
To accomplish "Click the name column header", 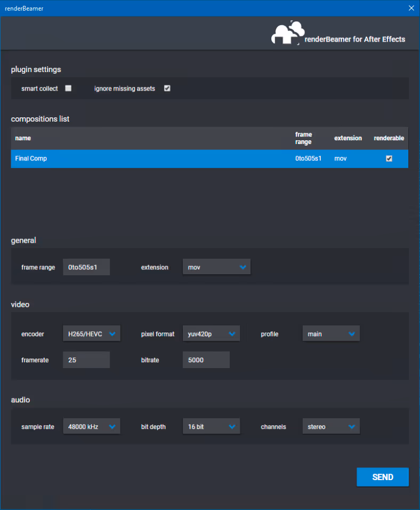I will pyautogui.click(x=23, y=138).
